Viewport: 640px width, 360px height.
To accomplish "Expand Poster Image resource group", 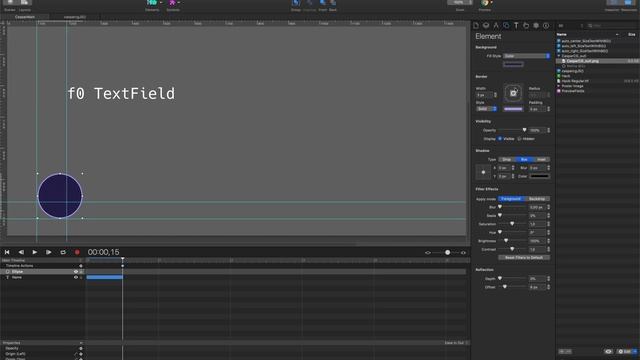I will [x=559, y=86].
